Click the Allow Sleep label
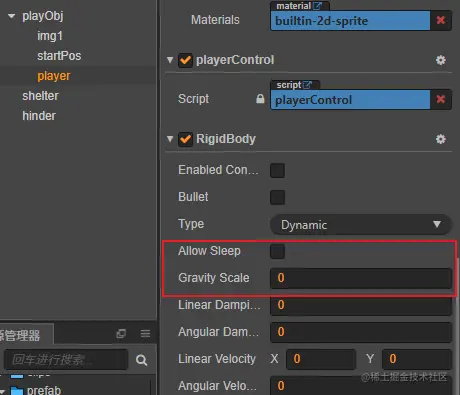 tap(209, 251)
